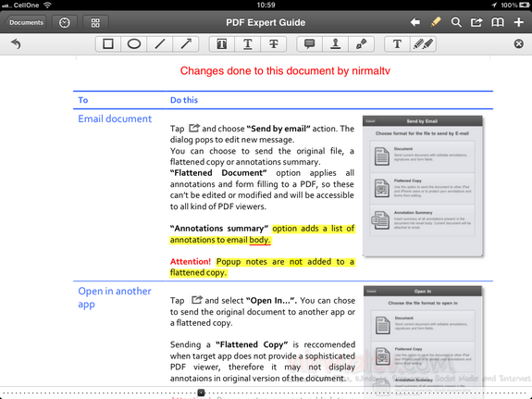Add a popup note comment
Image resolution: width=532 pixels, height=399 pixels.
coord(309,44)
